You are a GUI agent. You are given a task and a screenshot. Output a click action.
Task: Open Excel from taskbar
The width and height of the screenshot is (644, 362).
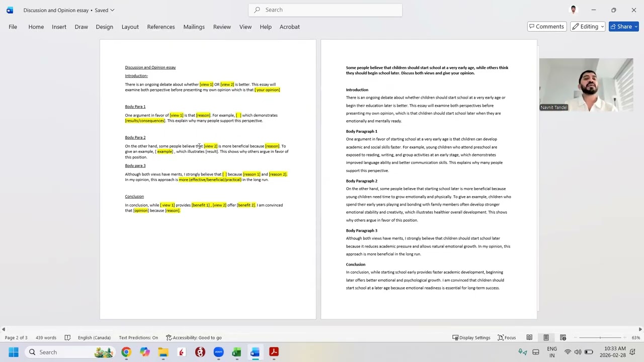[x=236, y=352]
